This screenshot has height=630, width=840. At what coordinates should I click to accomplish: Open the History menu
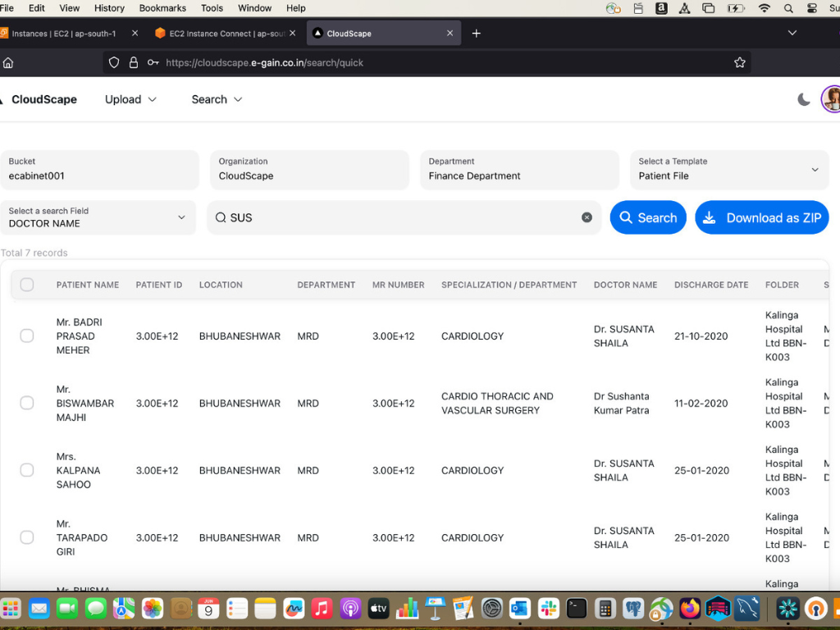click(x=109, y=8)
